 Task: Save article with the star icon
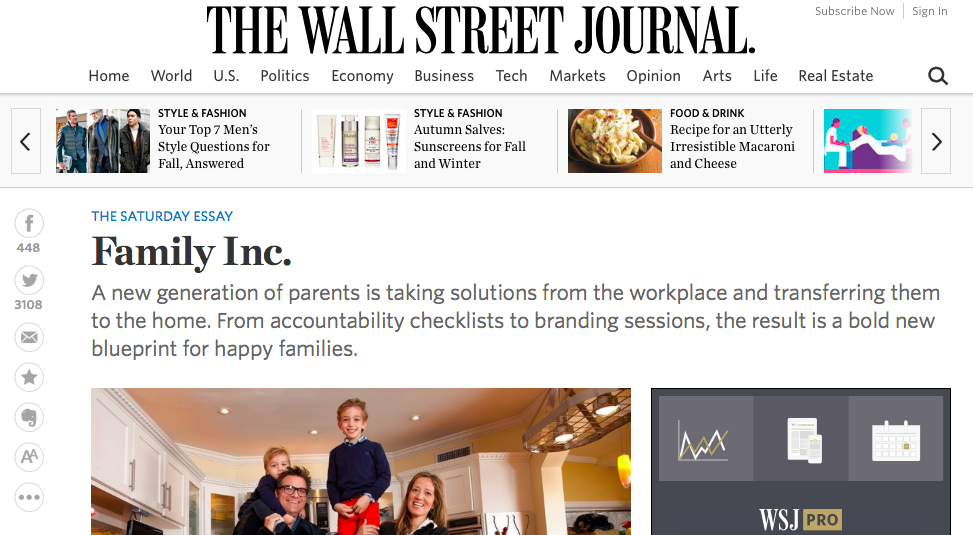pos(29,377)
